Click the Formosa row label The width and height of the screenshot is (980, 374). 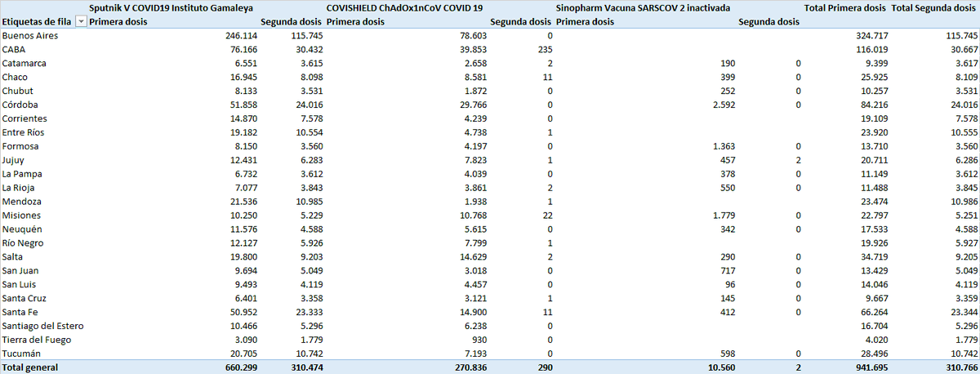click(21, 147)
